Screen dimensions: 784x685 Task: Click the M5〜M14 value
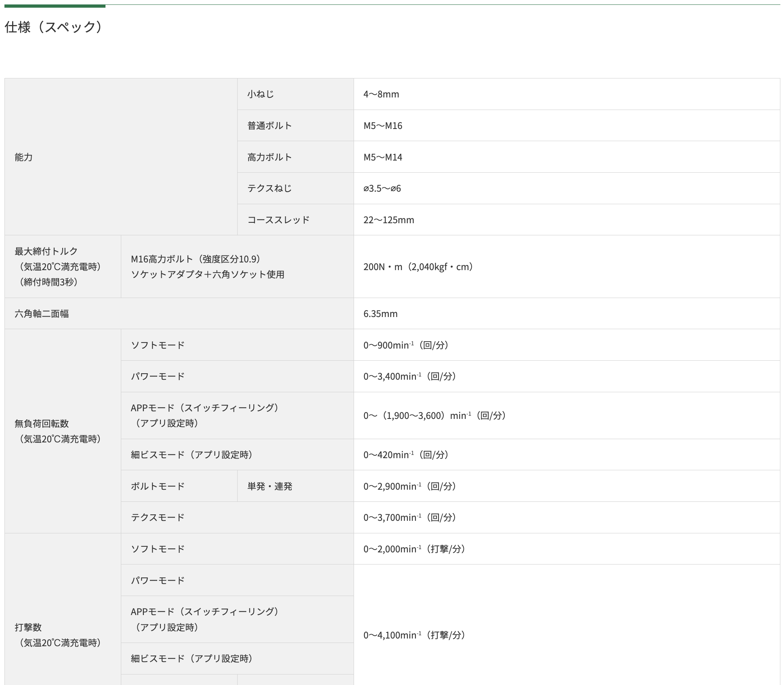click(x=383, y=157)
